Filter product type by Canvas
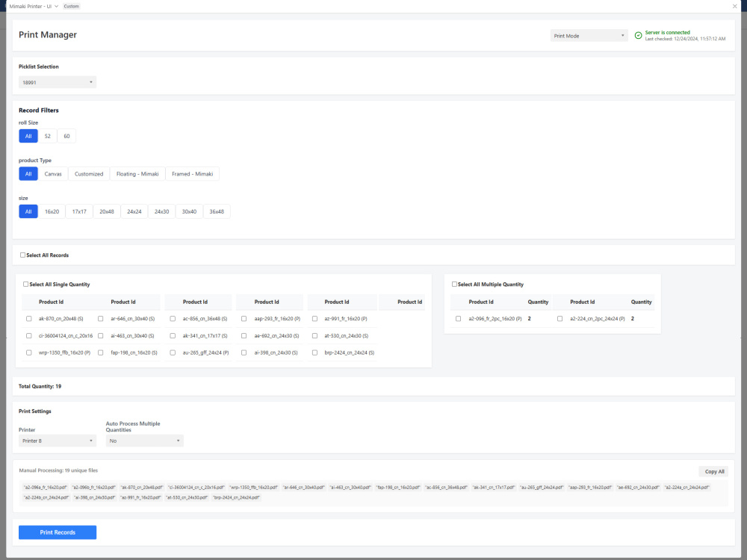This screenshot has height=560, width=747. click(x=53, y=174)
